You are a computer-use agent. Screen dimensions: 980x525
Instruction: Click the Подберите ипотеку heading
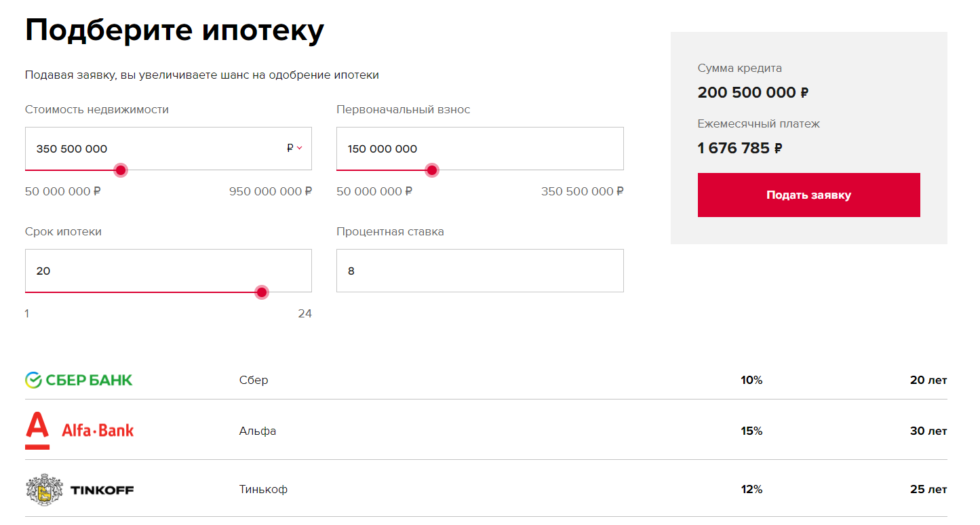click(174, 31)
